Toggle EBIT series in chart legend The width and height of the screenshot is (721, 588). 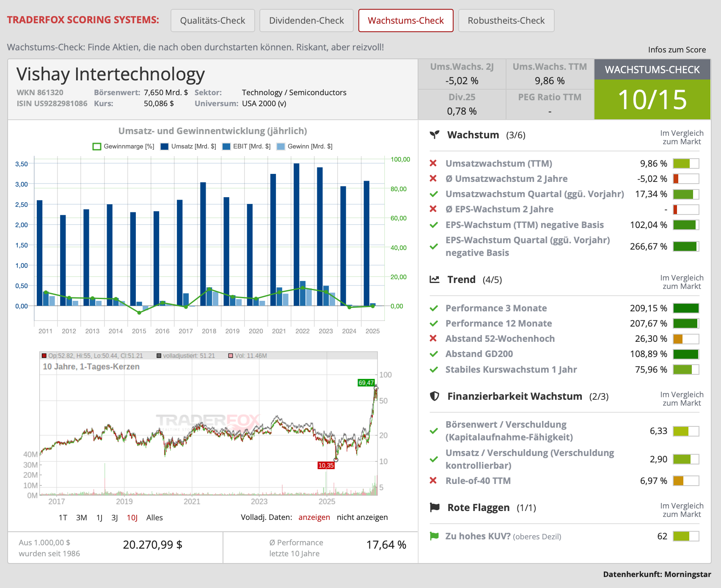(247, 146)
